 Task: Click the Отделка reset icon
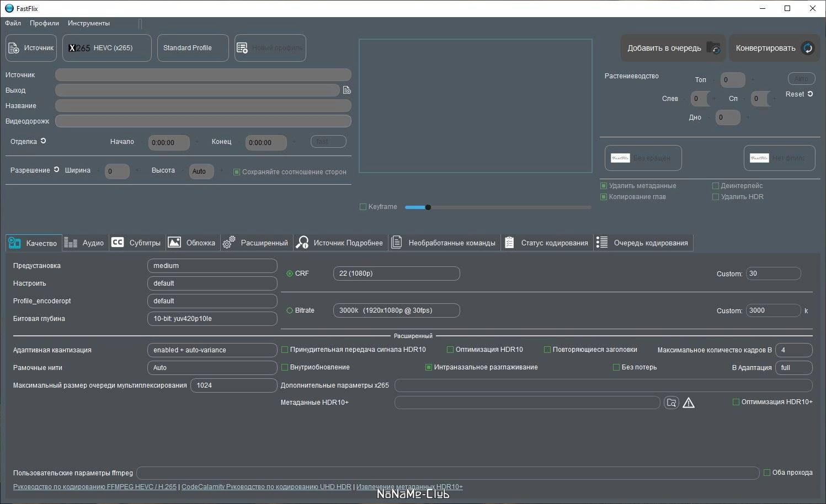(x=43, y=141)
